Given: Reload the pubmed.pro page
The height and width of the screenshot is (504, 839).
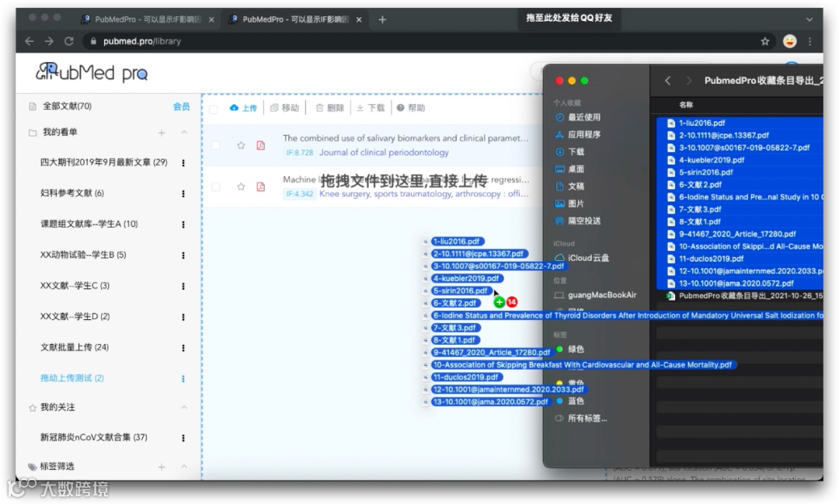Looking at the screenshot, I should tap(68, 41).
